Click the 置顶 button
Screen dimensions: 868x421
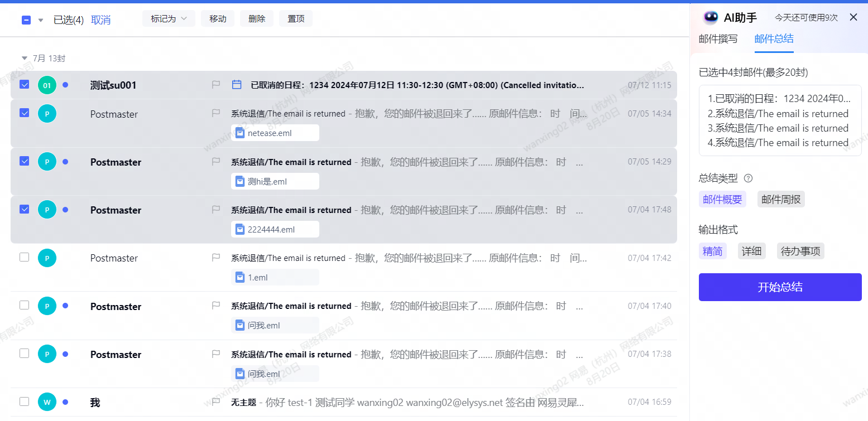[296, 18]
